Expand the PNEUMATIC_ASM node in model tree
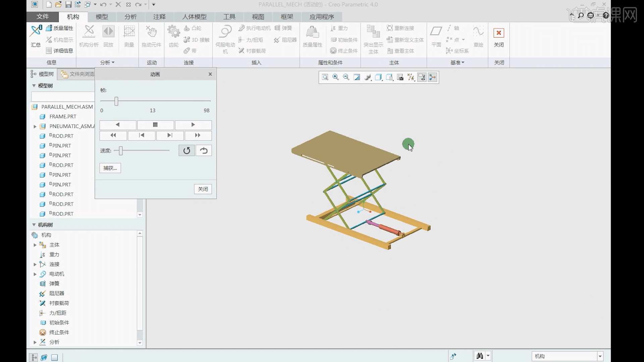This screenshot has width=644, height=362. [x=35, y=126]
